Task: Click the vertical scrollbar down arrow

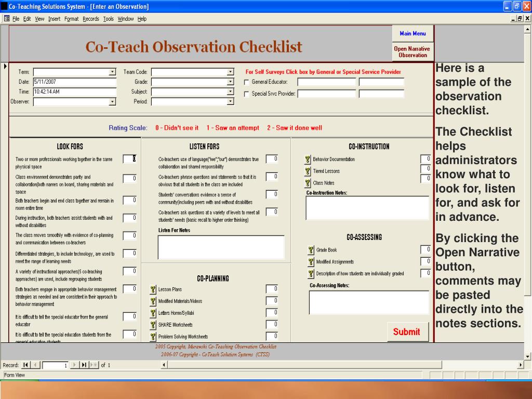Action: [527, 356]
